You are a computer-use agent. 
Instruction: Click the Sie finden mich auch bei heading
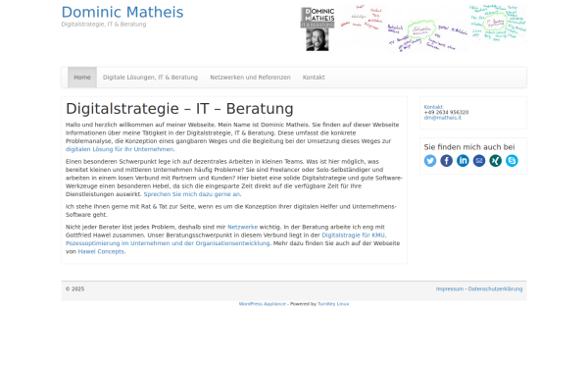point(469,147)
